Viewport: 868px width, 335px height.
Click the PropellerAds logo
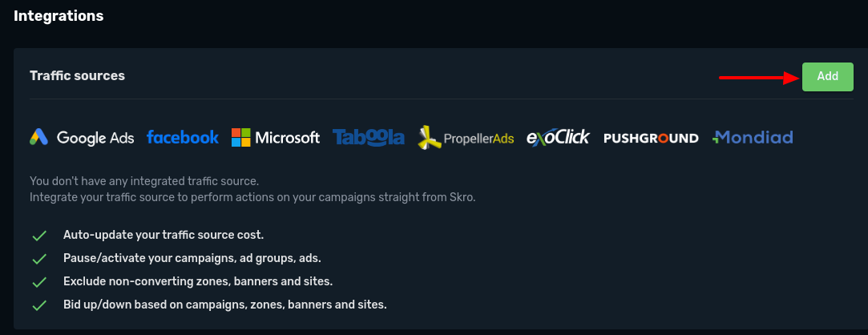466,139
